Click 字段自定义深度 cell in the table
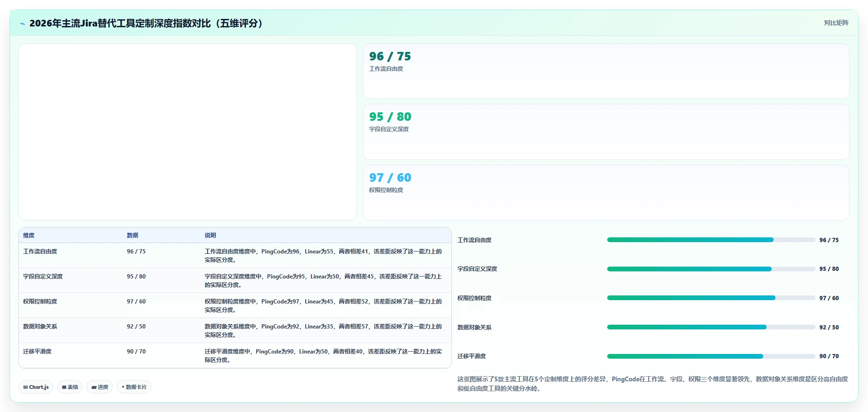This screenshot has width=868, height=412. [43, 277]
